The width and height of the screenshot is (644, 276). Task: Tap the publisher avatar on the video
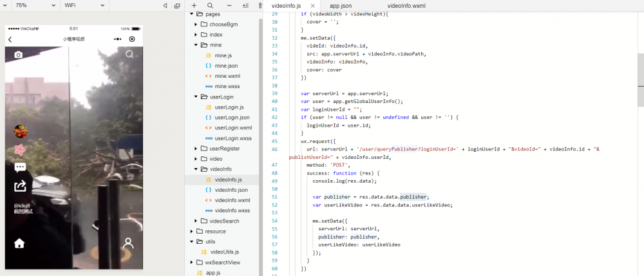point(20,131)
